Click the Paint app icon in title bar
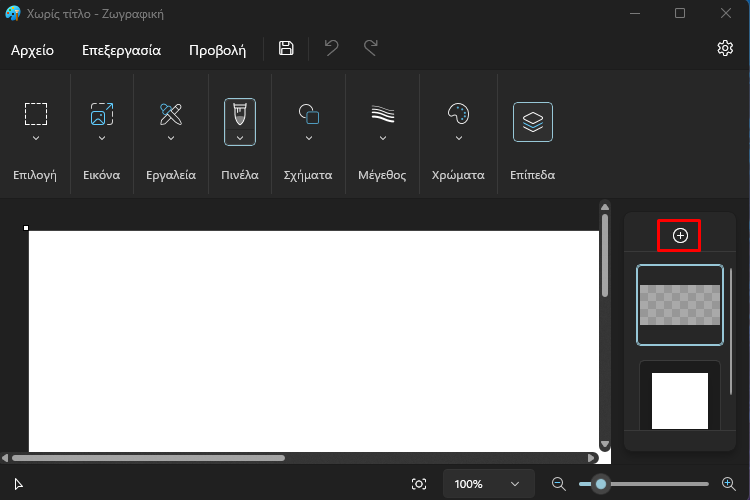Viewport: 750px width, 500px height. tap(13, 13)
